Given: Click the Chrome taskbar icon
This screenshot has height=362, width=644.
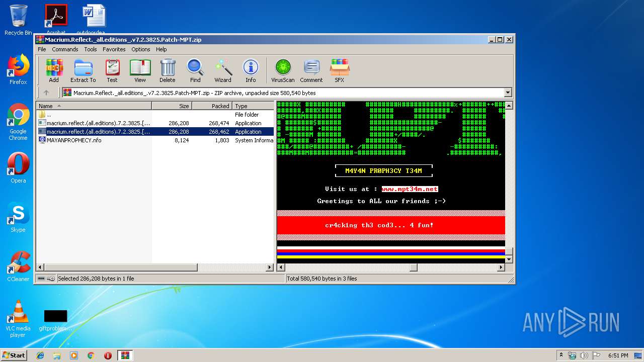Looking at the screenshot, I should coord(91,355).
